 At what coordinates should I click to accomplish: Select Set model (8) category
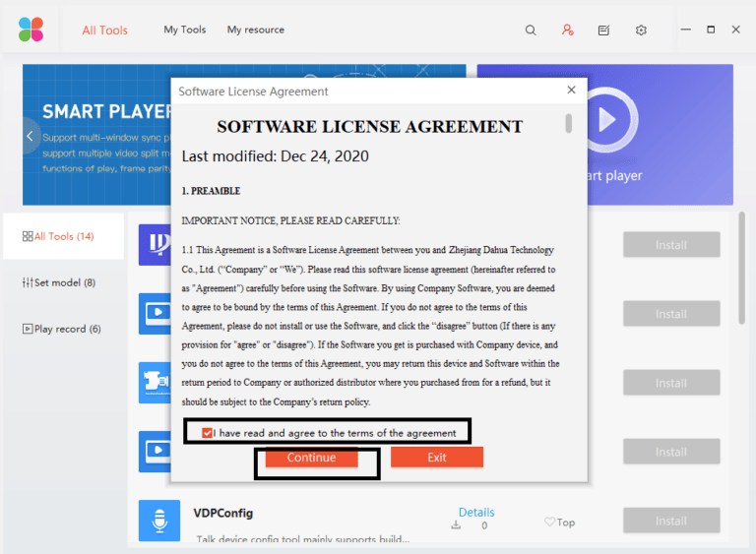pos(59,282)
